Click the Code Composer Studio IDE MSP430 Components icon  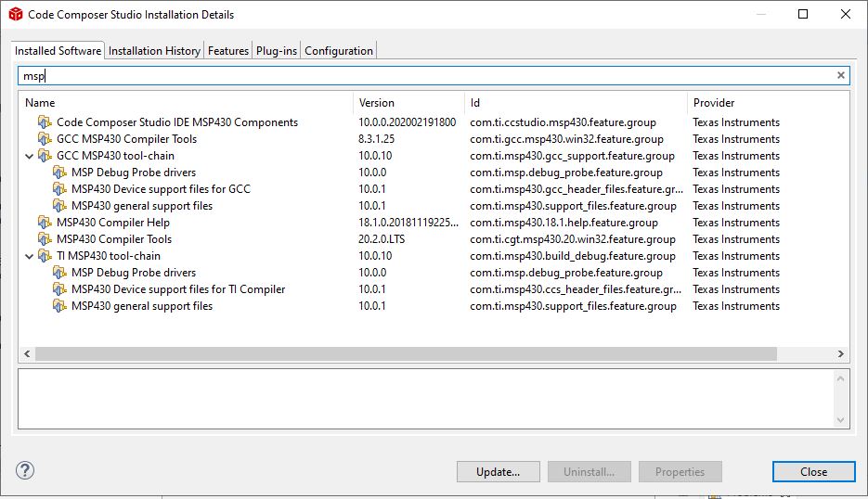coord(45,122)
